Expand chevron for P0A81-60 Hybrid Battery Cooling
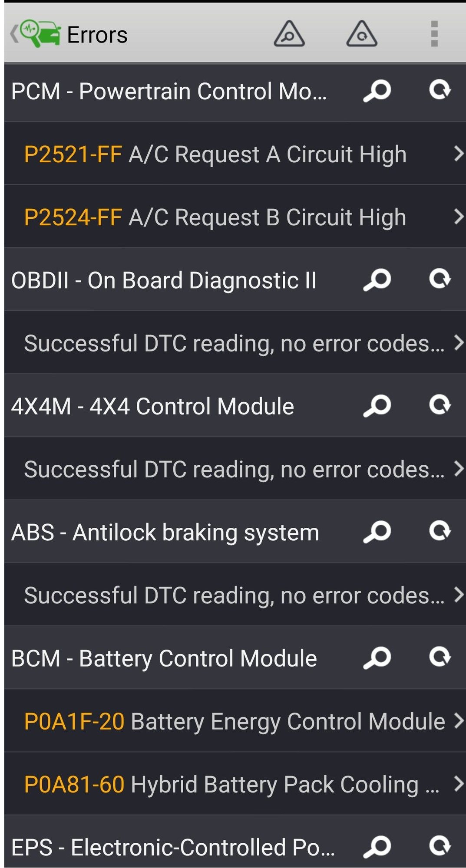 point(458,784)
